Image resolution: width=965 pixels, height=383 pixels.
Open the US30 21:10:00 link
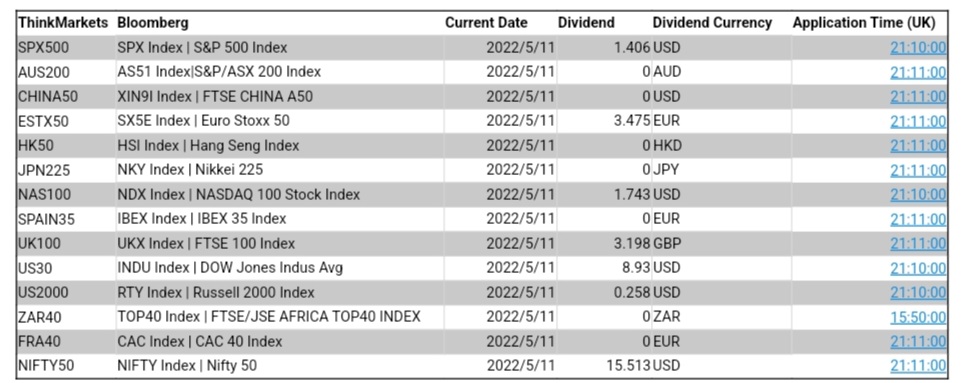[918, 268]
